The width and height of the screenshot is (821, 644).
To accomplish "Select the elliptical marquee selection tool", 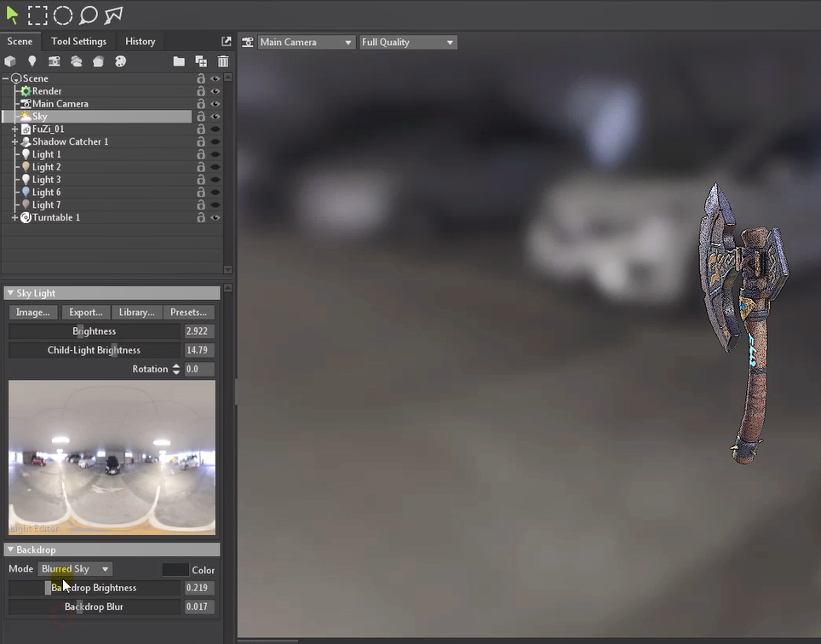I will 63,14.
